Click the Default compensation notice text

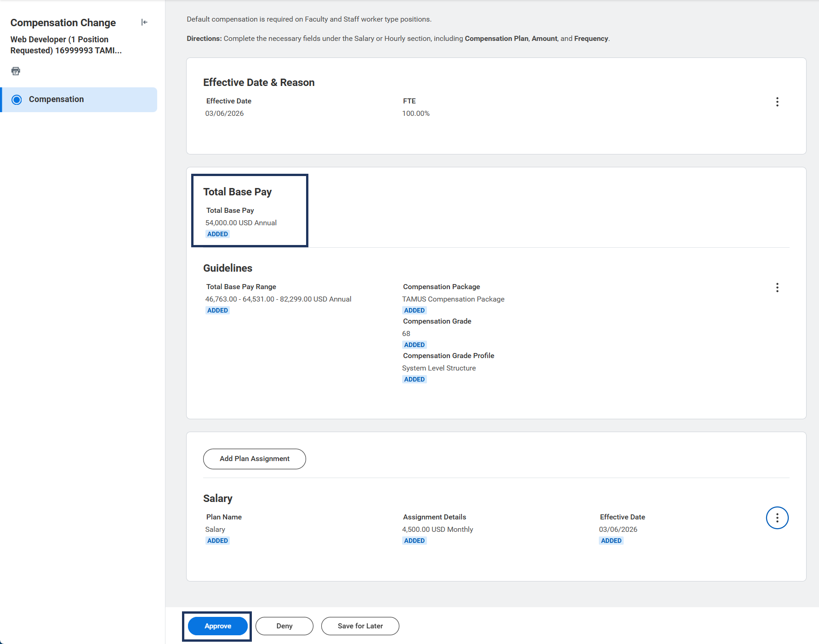point(309,19)
